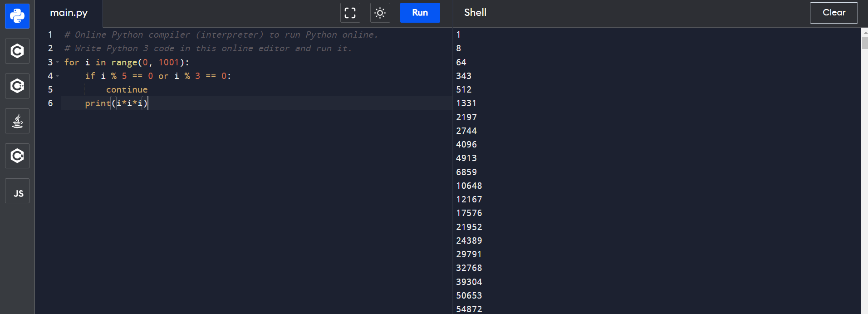This screenshot has width=868, height=314.
Task: Open the C# compiler from sidebar
Action: click(17, 156)
